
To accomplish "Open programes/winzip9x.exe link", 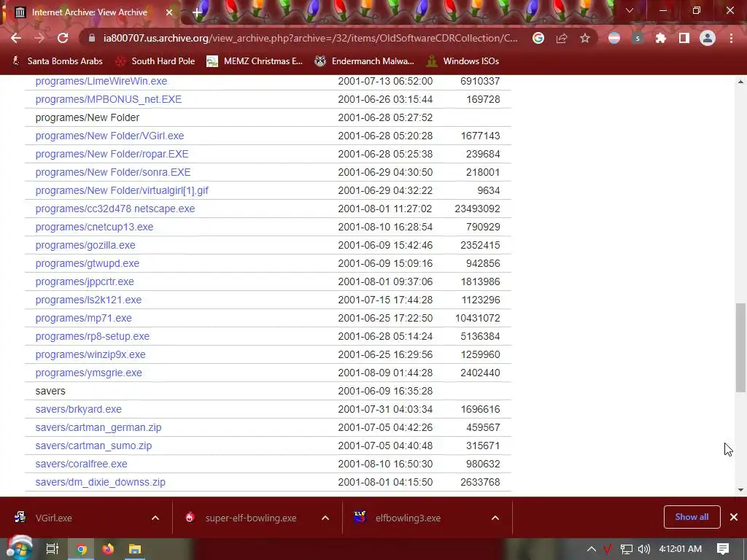I will click(x=90, y=354).
